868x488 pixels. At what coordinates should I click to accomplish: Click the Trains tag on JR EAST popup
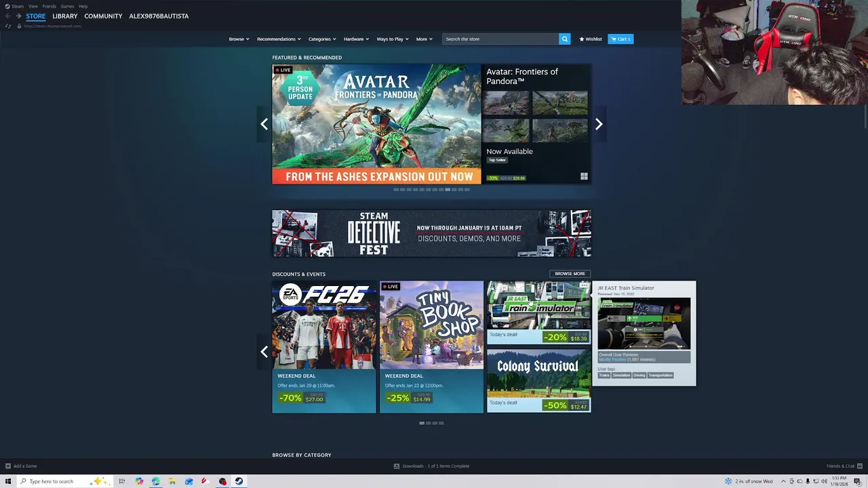click(x=604, y=375)
